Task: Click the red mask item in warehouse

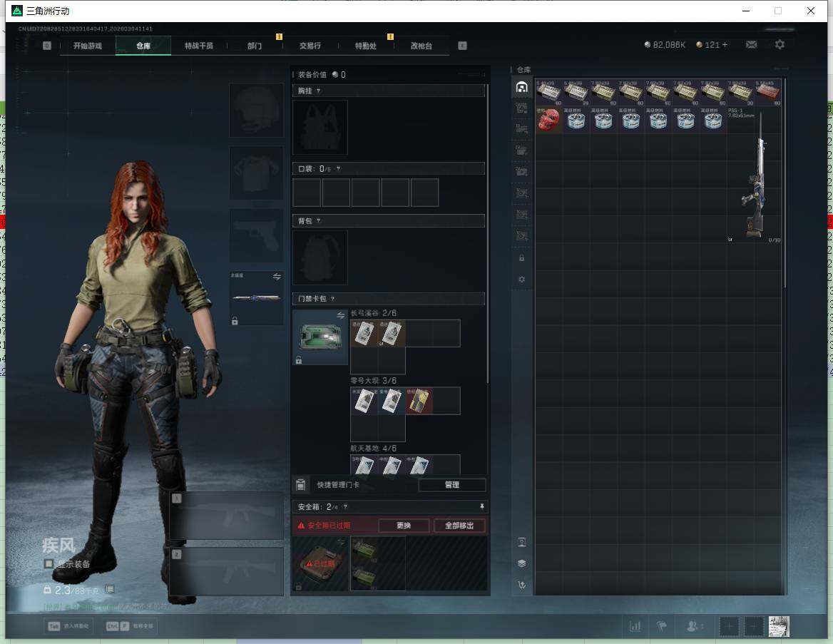Action: 548,120
